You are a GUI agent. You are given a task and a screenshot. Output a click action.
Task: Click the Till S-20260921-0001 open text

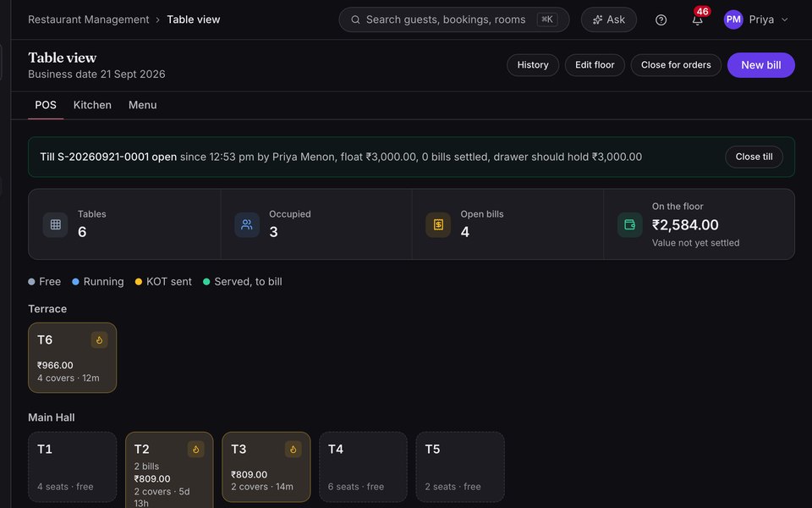click(x=108, y=157)
